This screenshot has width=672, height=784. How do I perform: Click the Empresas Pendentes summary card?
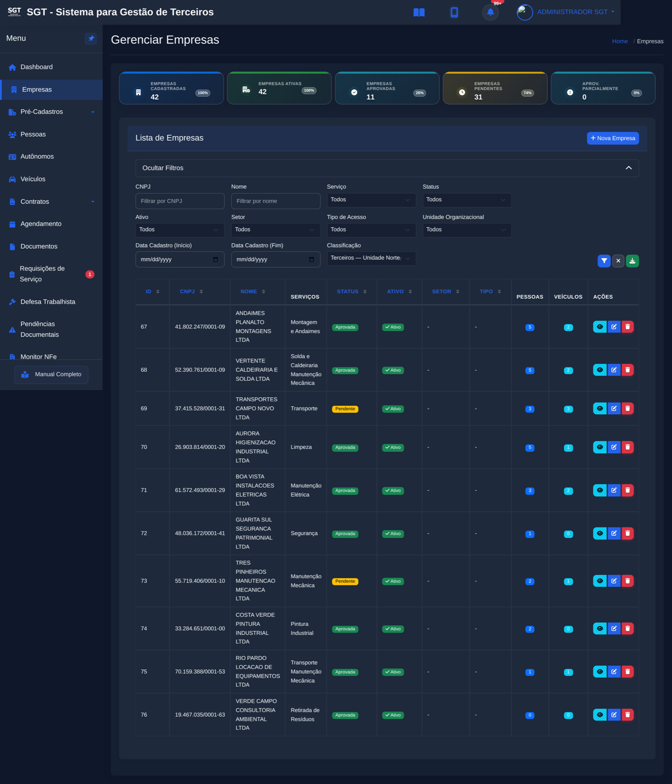coord(495,88)
